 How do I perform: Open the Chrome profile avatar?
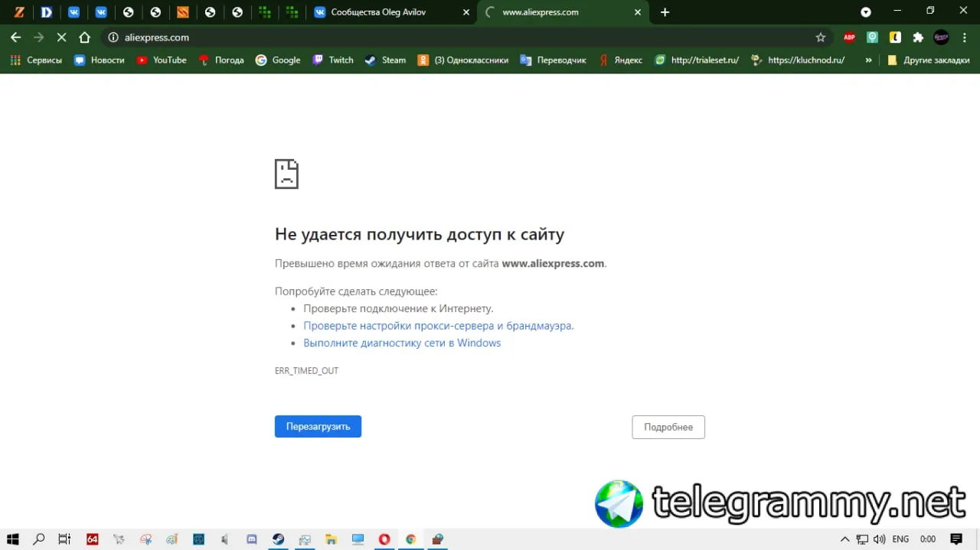[x=941, y=37]
